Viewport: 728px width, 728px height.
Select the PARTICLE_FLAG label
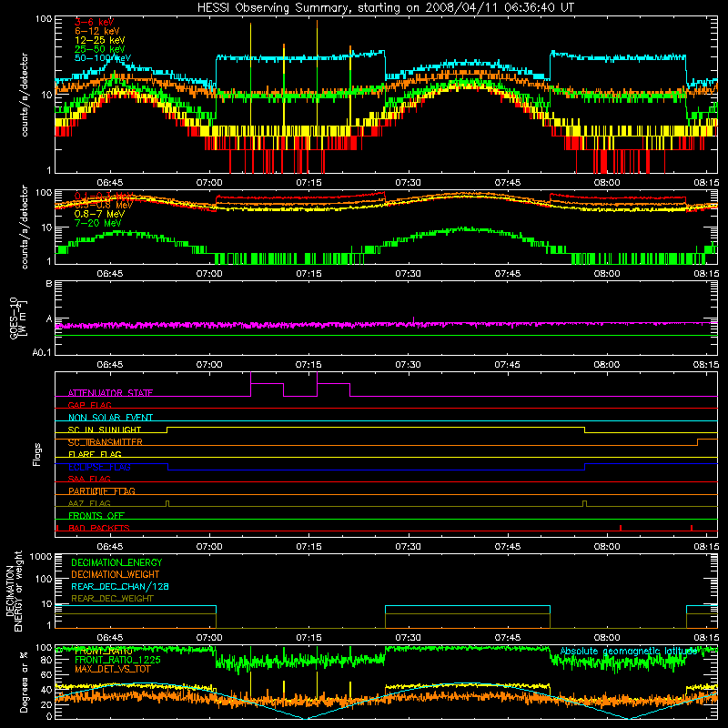click(x=102, y=490)
